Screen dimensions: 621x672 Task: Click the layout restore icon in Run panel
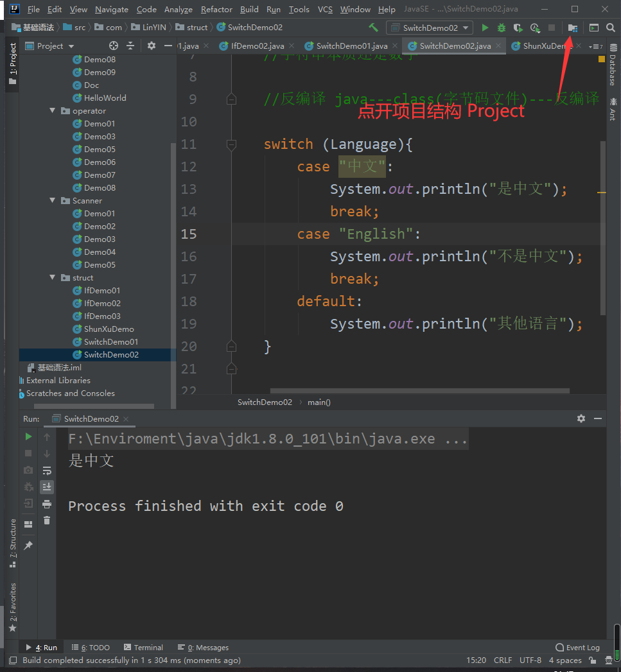[x=28, y=524]
